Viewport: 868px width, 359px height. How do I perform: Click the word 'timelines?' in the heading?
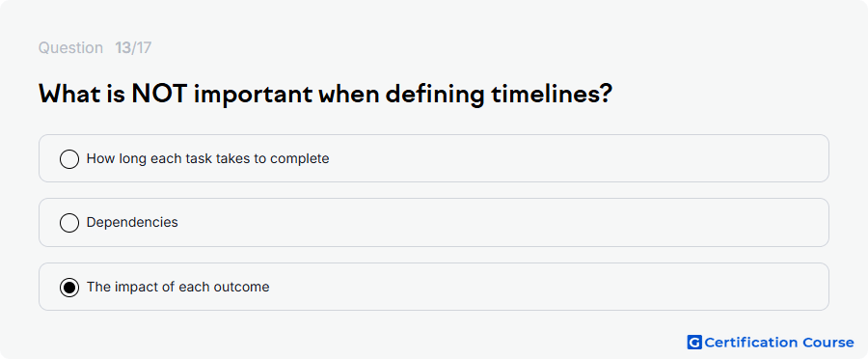coord(551,96)
